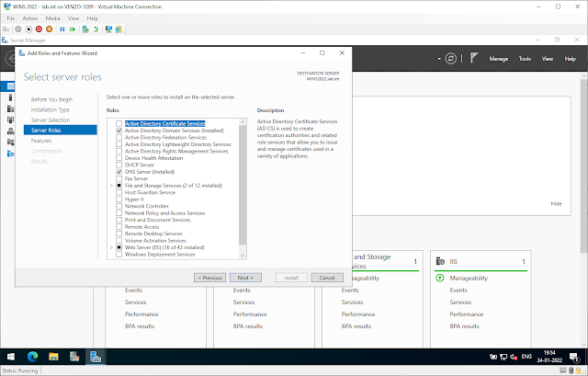Launch Microsoft Edge from the taskbar

pos(33,357)
